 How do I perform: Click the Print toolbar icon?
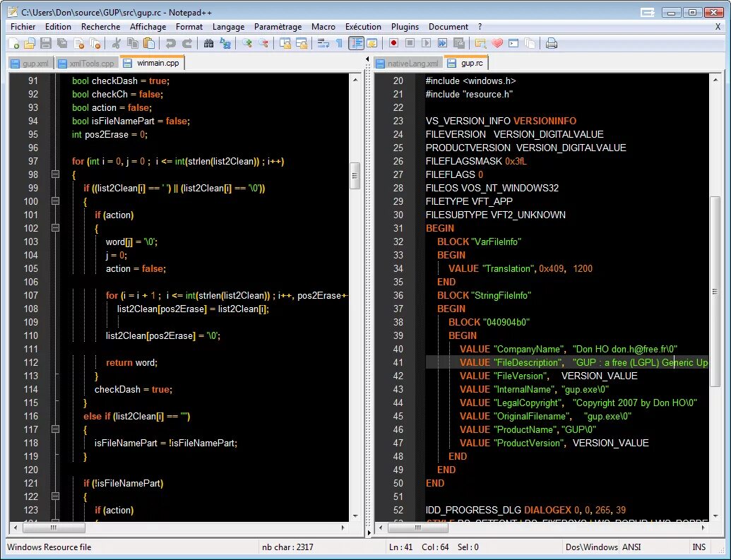(552, 43)
